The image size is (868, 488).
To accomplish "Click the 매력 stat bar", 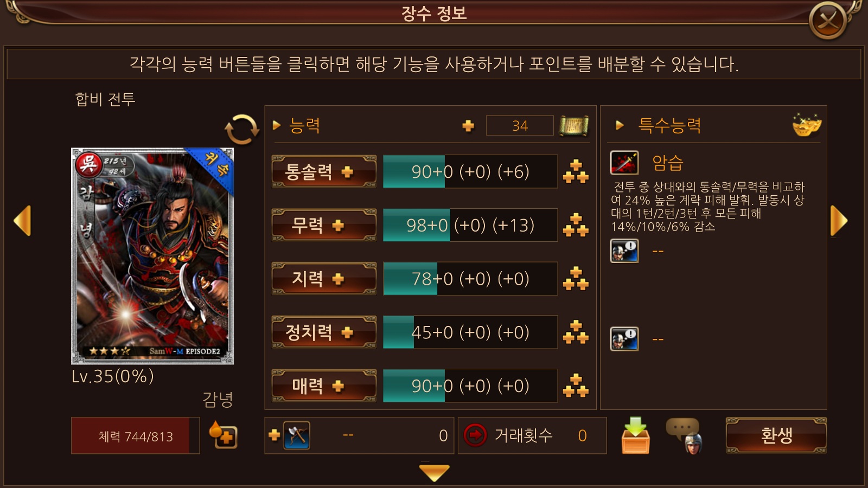I will pyautogui.click(x=470, y=386).
